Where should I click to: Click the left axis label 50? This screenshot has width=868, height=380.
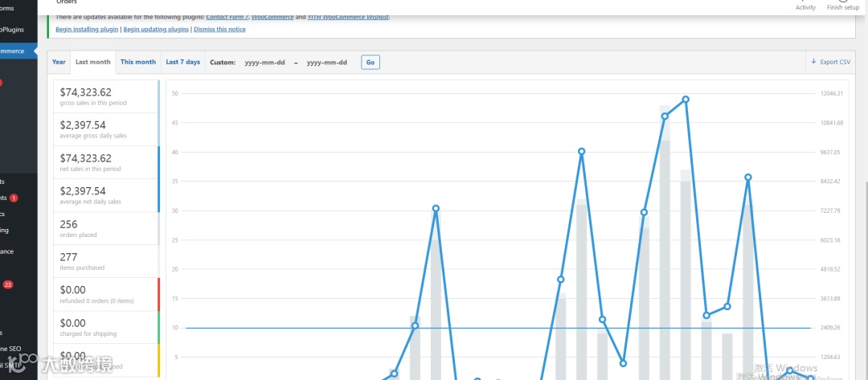tap(174, 93)
